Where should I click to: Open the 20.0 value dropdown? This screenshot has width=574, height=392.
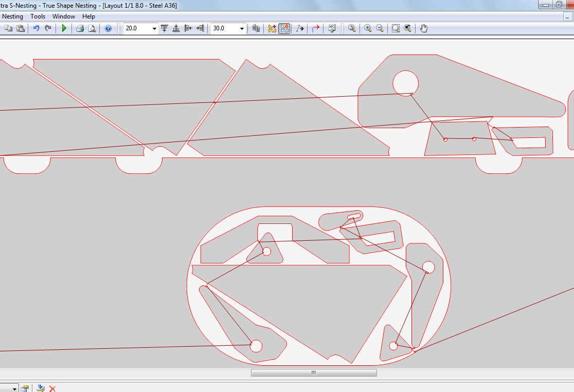(154, 28)
